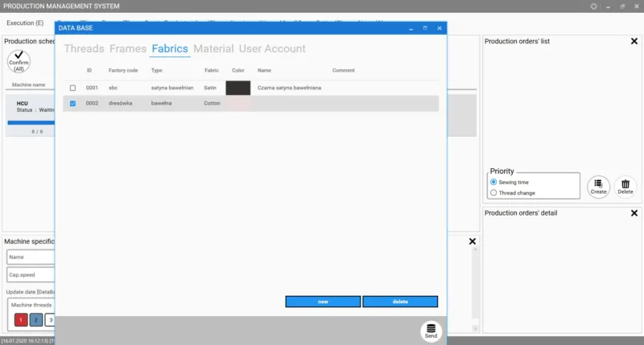Close the Production orders' detail panel
The width and height of the screenshot is (644, 345).
coord(634,213)
